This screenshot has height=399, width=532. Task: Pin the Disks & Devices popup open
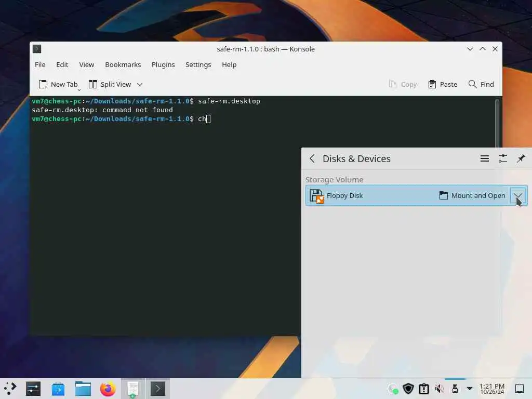(x=521, y=158)
